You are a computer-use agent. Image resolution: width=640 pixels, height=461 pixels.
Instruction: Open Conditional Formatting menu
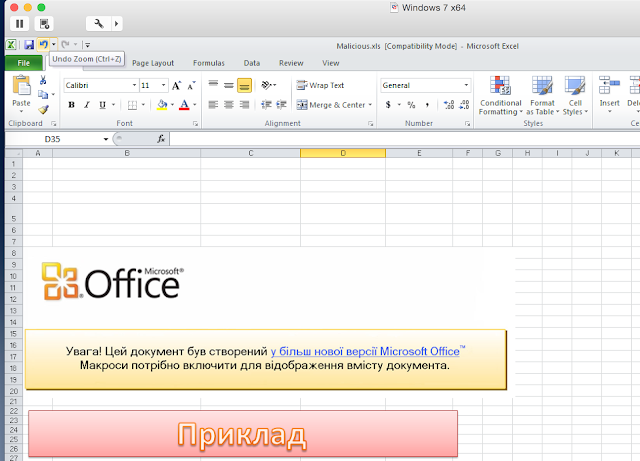pyautogui.click(x=501, y=96)
